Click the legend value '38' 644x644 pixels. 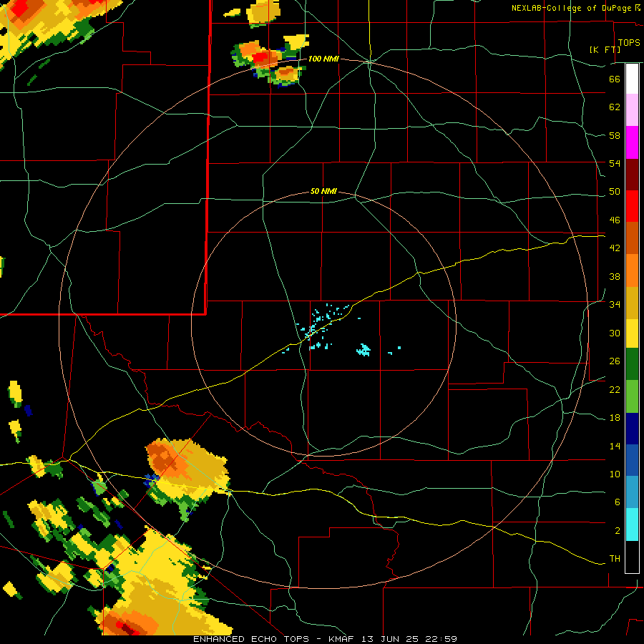click(615, 276)
